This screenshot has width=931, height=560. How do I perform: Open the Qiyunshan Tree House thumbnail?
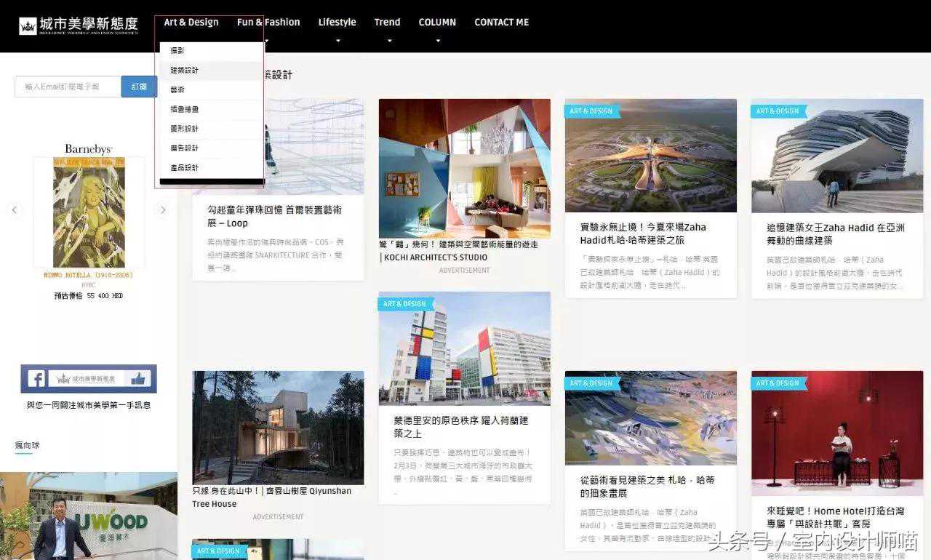tap(278, 428)
